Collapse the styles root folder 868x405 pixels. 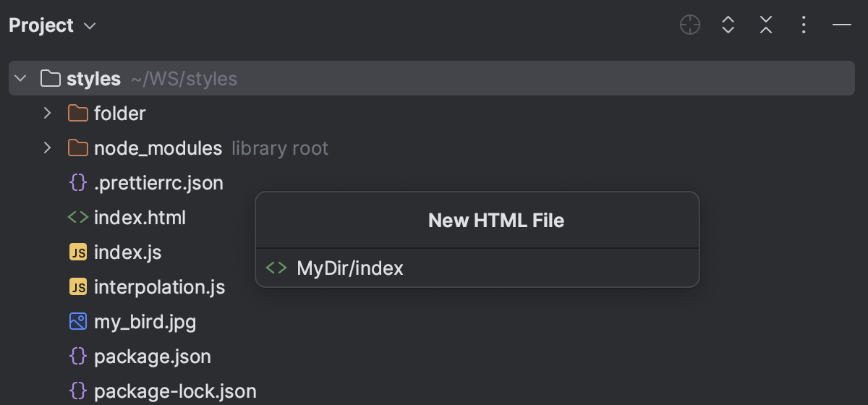coord(20,78)
